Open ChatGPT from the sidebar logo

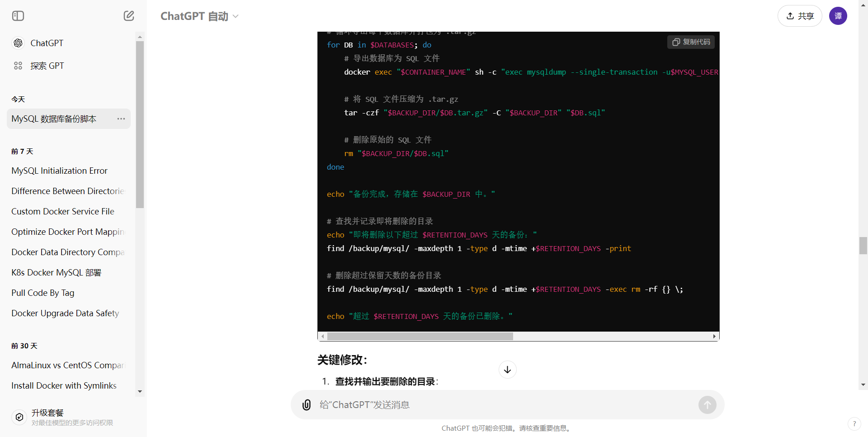tap(18, 43)
